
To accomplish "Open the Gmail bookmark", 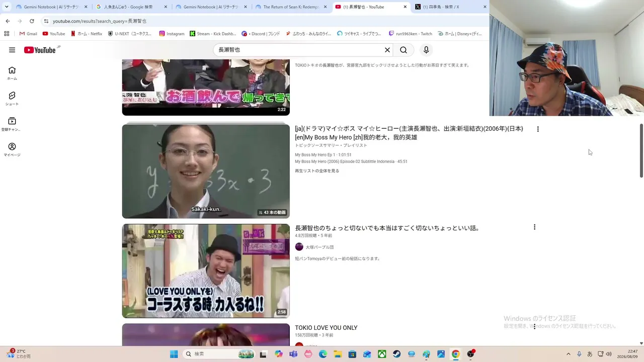I will point(28,34).
